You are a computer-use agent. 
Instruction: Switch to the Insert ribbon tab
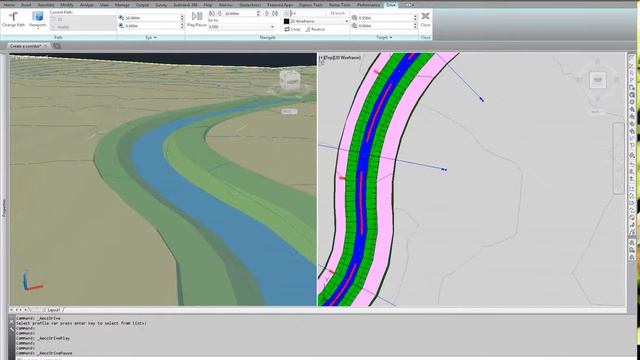click(x=26, y=5)
